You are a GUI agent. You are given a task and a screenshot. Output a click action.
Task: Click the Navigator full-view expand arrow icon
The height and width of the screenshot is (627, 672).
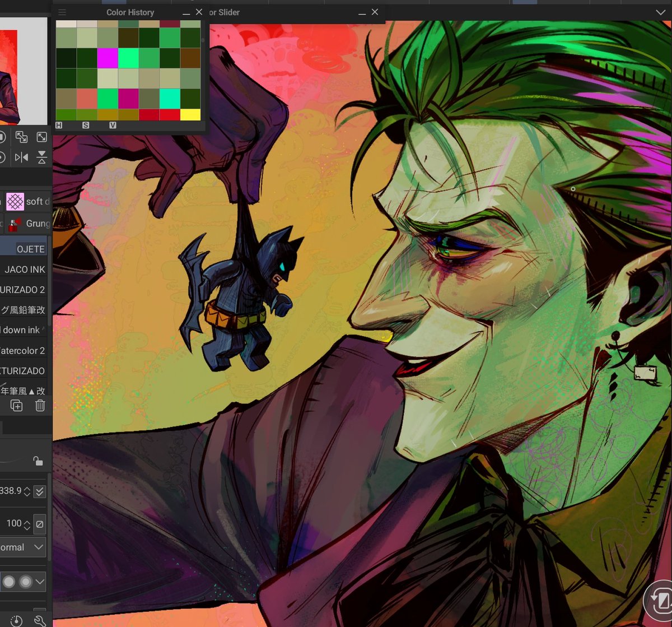click(42, 137)
